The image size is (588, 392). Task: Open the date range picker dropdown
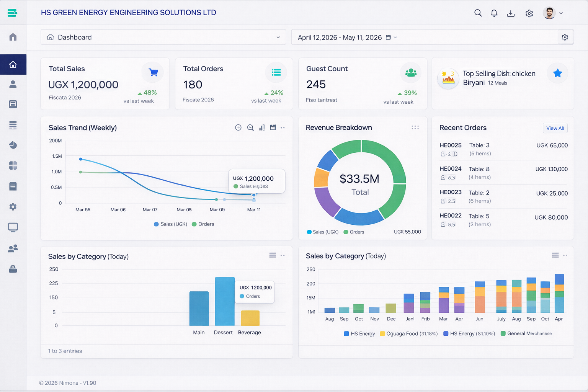pos(395,37)
